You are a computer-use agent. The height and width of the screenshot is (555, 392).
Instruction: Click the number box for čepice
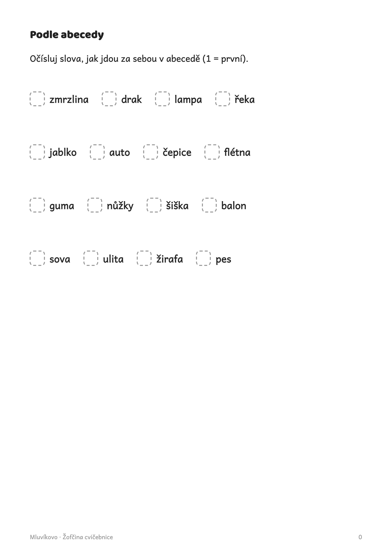point(151,152)
